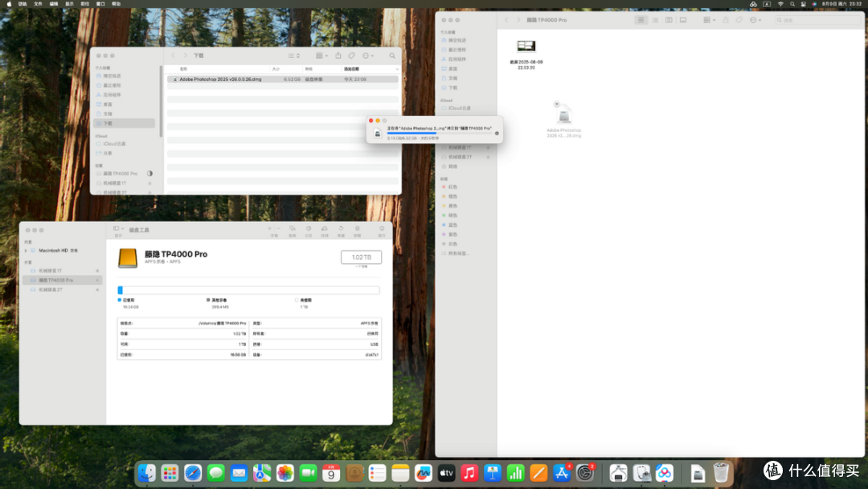Open Safari from the Dock
The width and height of the screenshot is (868, 489).
[x=193, y=473]
